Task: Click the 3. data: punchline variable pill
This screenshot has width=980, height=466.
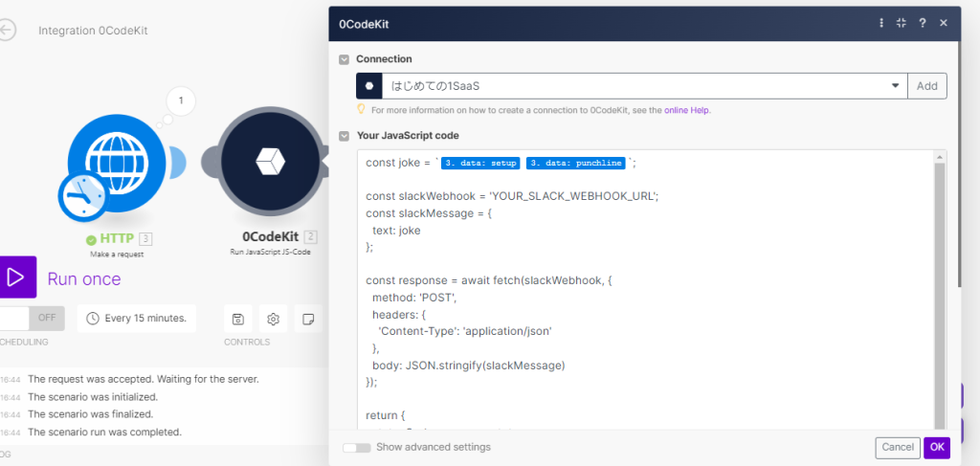Action: [575, 163]
